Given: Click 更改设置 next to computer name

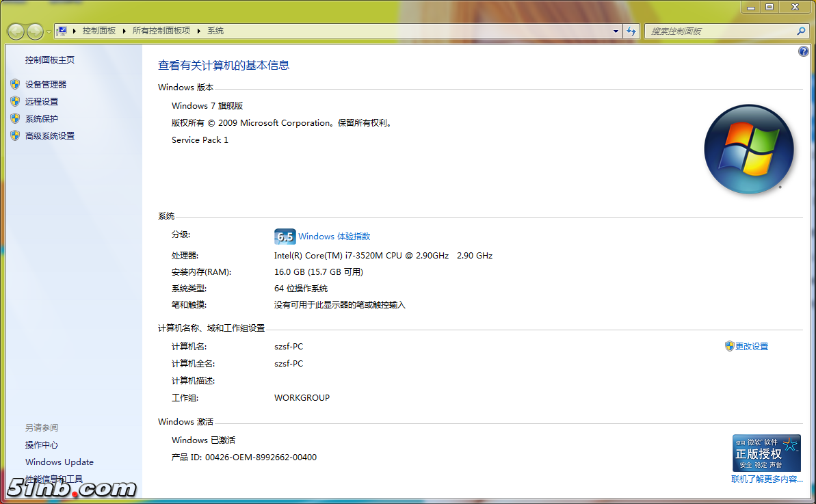Looking at the screenshot, I should pos(751,347).
